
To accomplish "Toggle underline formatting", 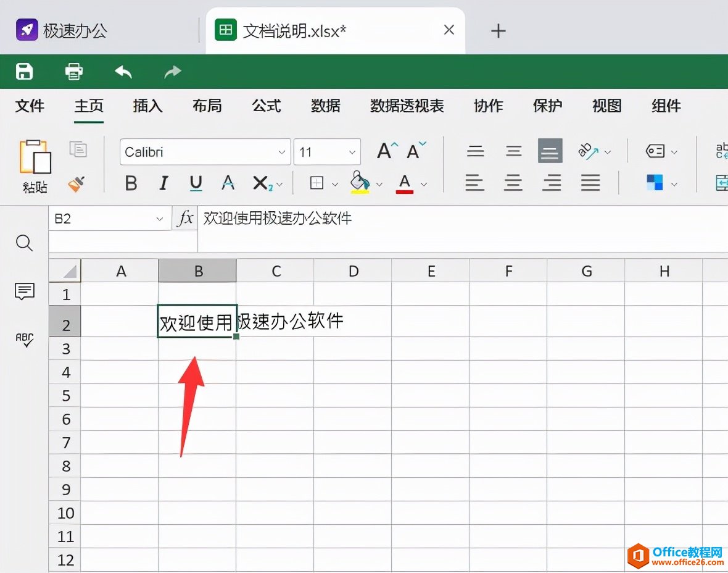I will pos(195,183).
